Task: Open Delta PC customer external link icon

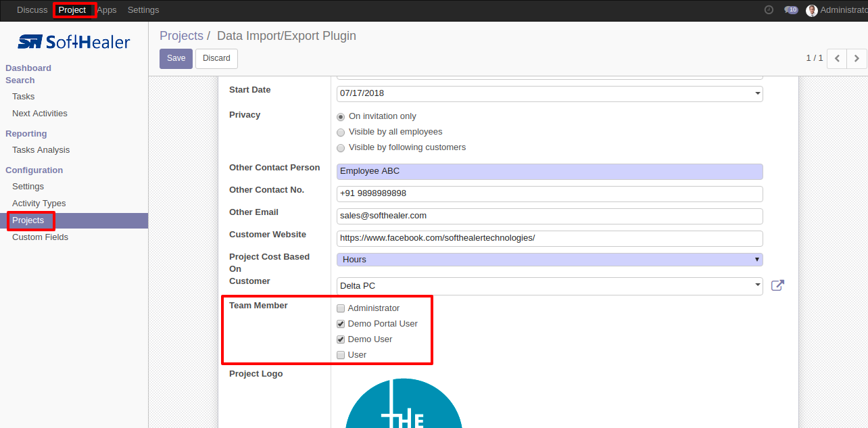Action: point(777,285)
